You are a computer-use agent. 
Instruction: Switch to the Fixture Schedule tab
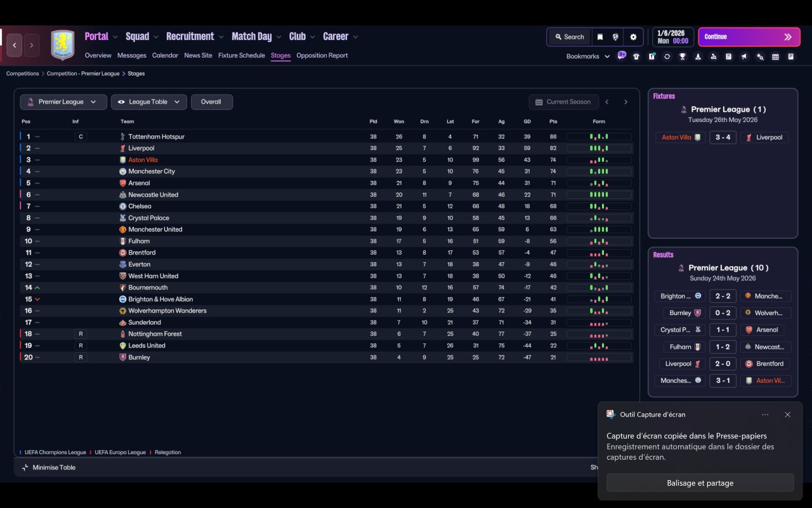tap(242, 55)
